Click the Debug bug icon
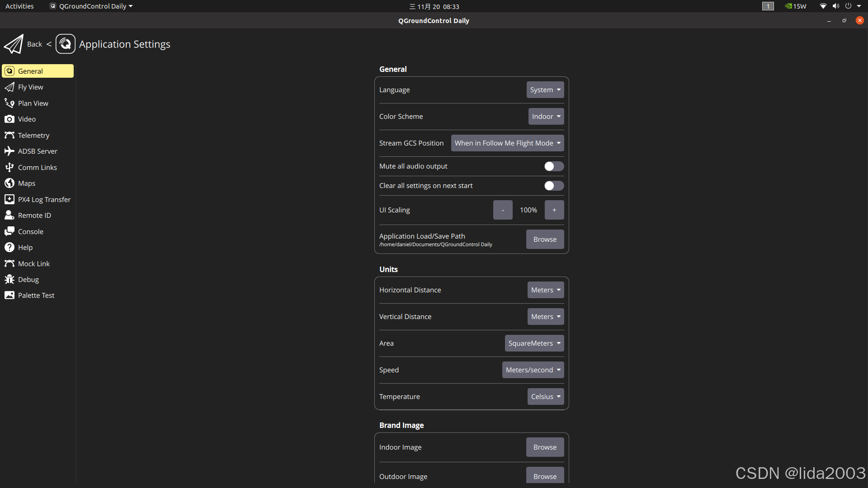This screenshot has height=488, width=868. tap(9, 279)
